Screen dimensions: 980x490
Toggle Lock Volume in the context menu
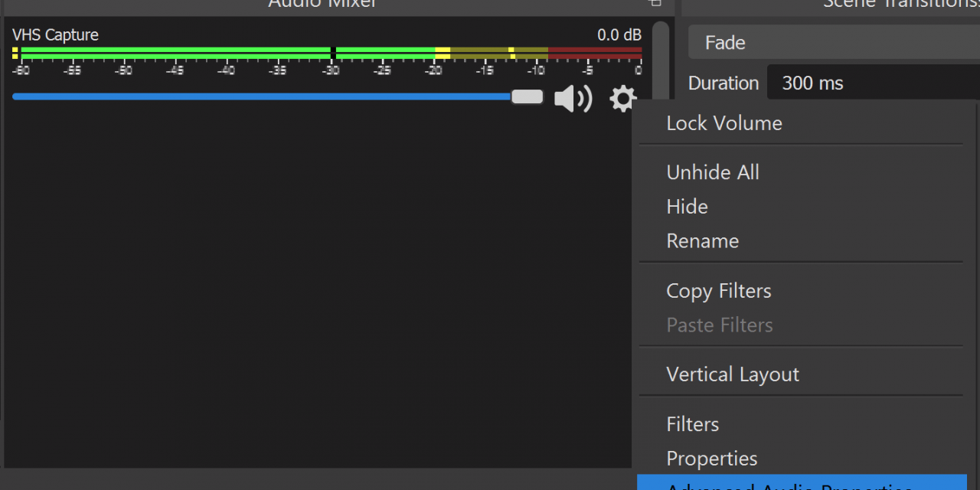[x=724, y=123]
